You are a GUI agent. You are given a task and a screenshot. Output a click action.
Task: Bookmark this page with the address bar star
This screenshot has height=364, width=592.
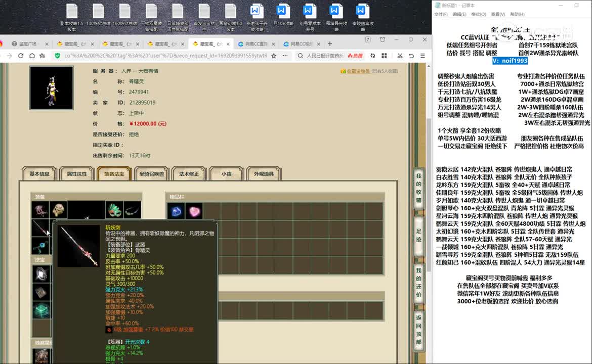[x=274, y=56]
